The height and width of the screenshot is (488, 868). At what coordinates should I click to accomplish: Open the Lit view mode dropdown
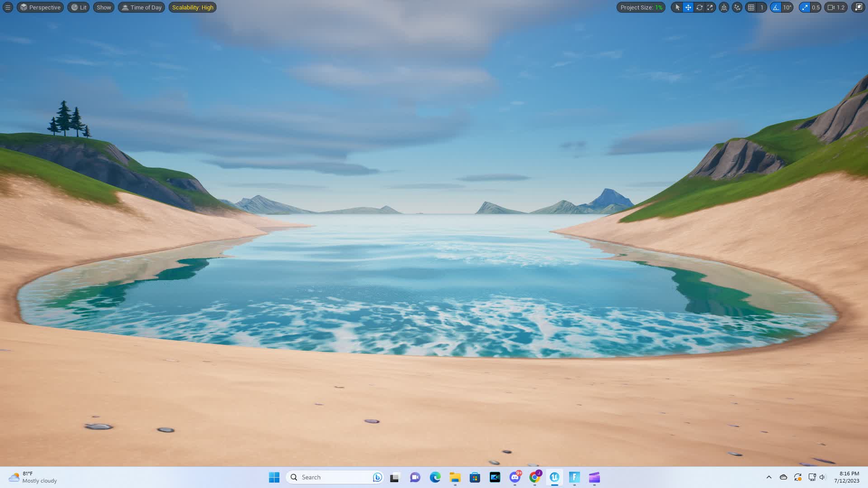(x=78, y=7)
